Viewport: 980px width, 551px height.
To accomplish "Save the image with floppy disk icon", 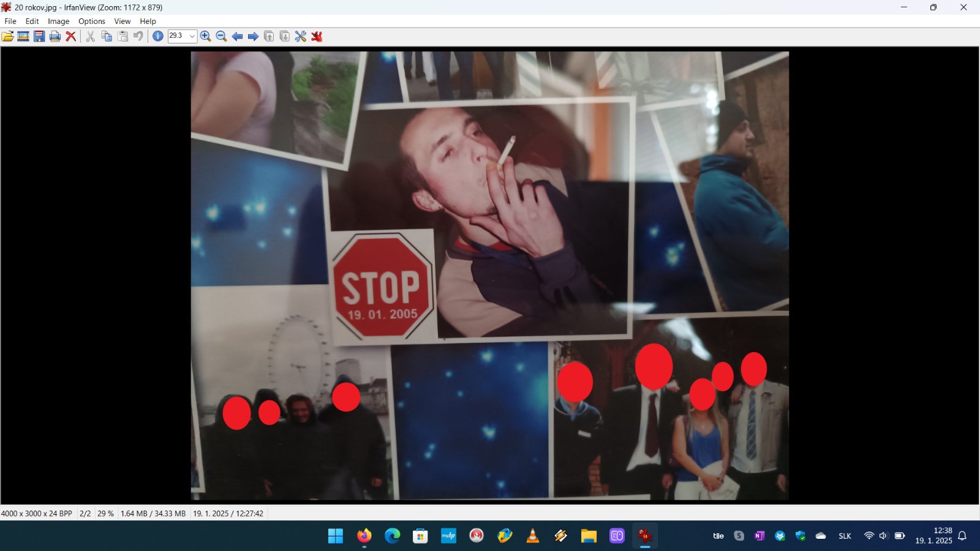I will [x=39, y=36].
